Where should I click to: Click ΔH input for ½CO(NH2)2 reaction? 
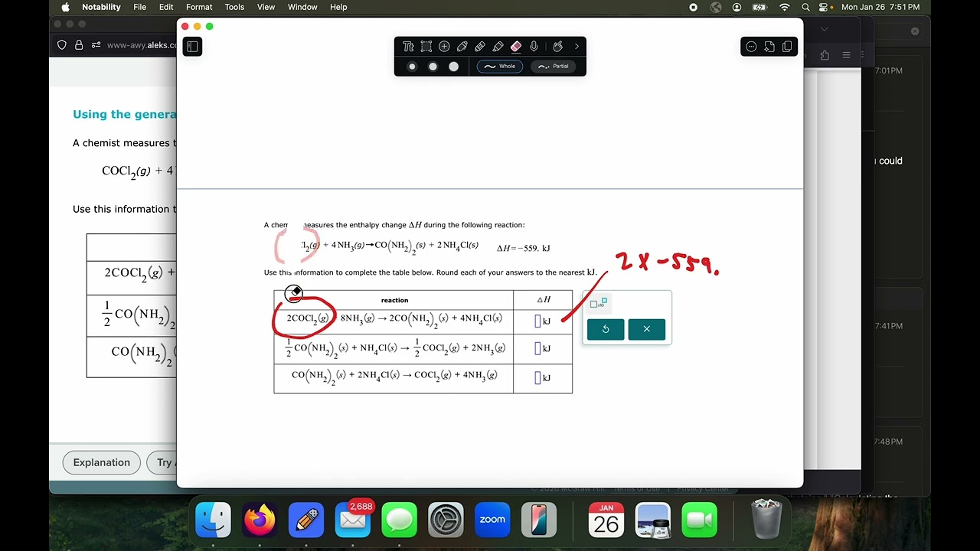tap(537, 349)
